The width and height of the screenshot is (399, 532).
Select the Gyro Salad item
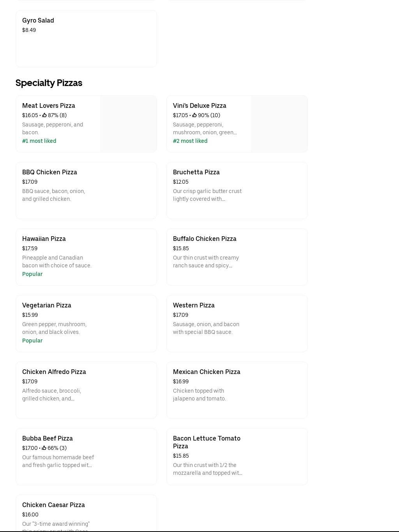[x=86, y=39]
